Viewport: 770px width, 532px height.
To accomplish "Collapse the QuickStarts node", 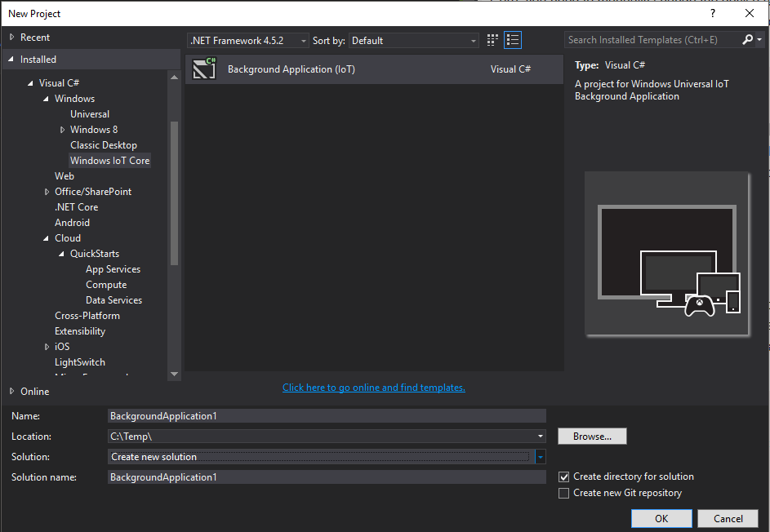I will pyautogui.click(x=62, y=255).
